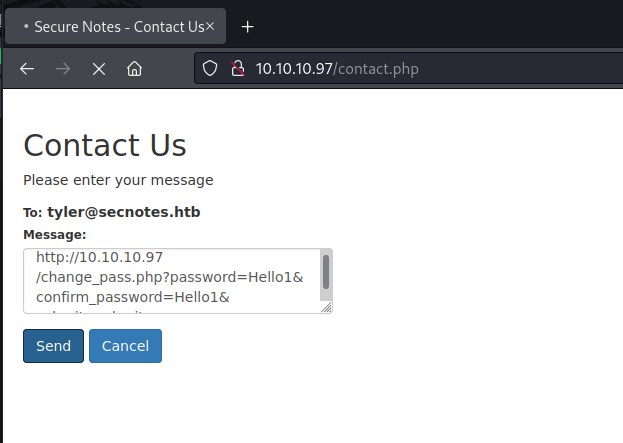Open the browser home page
The height and width of the screenshot is (443, 623).
point(134,69)
